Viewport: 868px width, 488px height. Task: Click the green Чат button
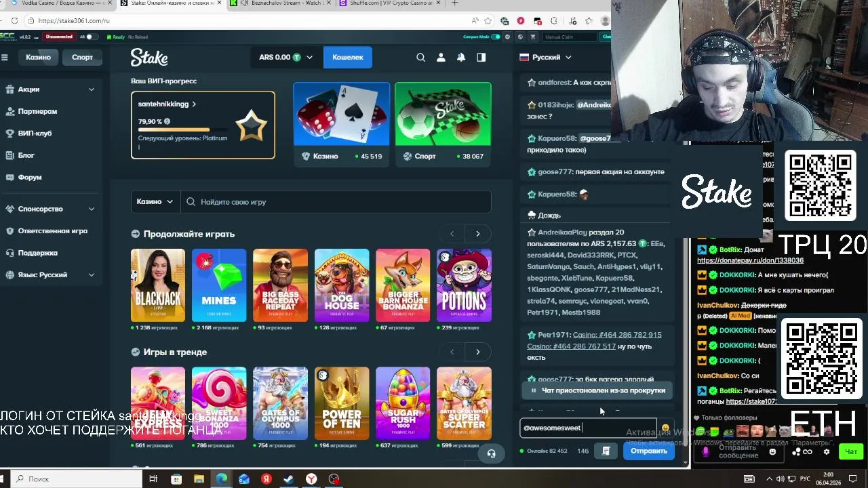pyautogui.click(x=850, y=451)
